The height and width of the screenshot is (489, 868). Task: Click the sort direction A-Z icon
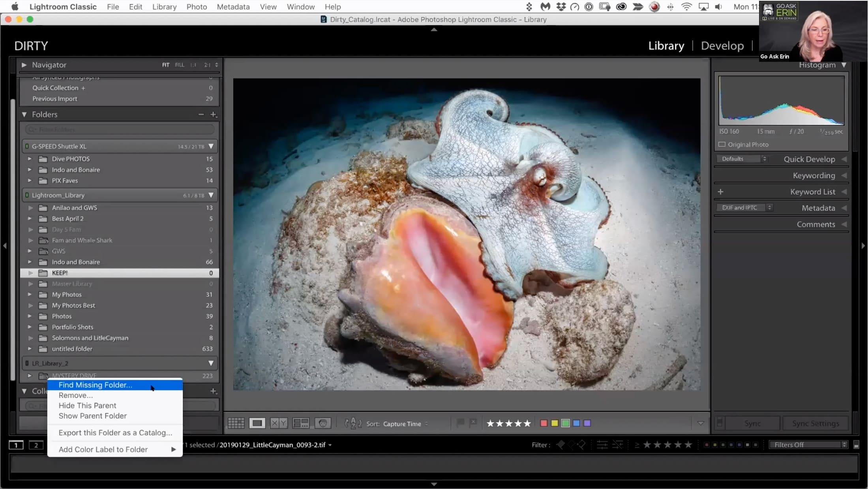point(353,423)
